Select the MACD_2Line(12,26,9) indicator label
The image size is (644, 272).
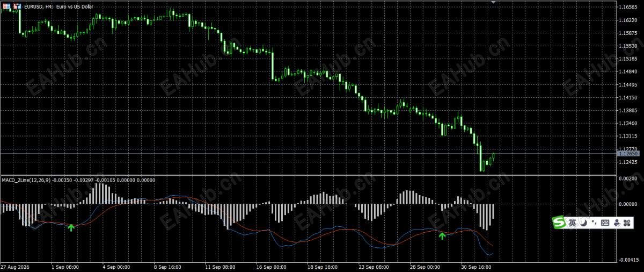26,180
